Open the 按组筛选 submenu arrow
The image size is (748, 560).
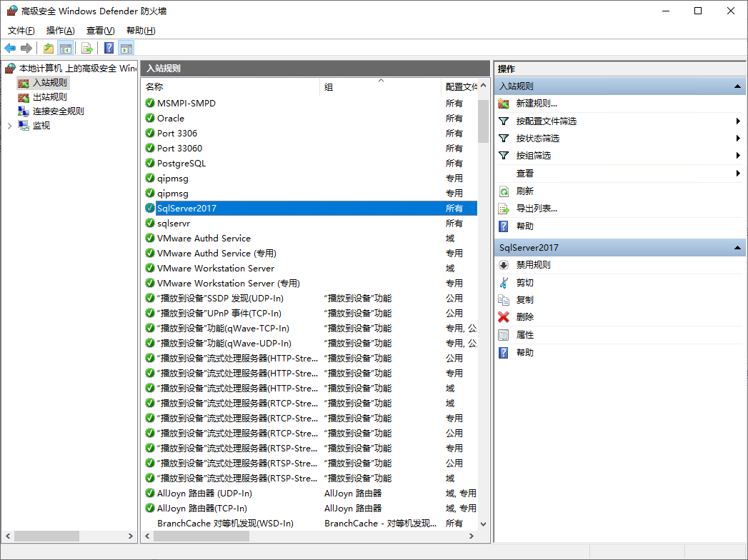[738, 156]
